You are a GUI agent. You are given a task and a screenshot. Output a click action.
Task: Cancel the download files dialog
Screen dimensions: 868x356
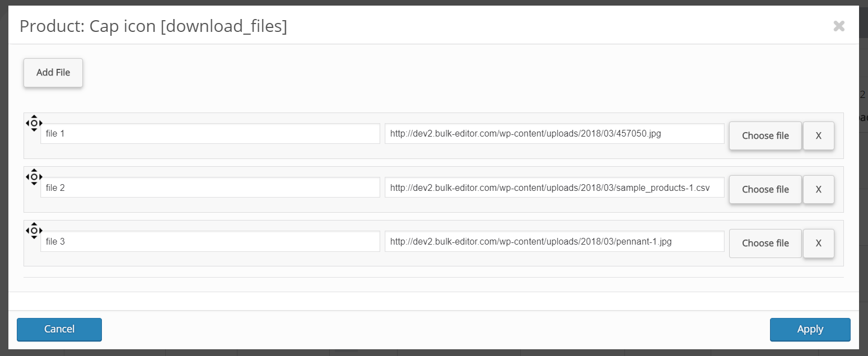(59, 329)
